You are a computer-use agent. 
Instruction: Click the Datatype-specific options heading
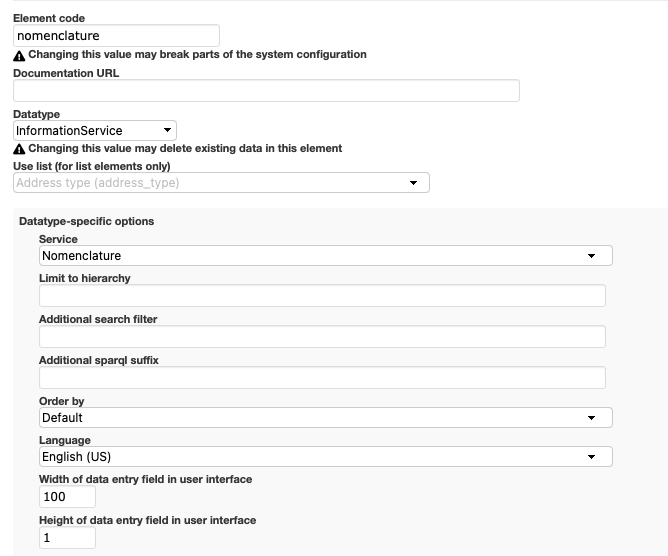87,221
